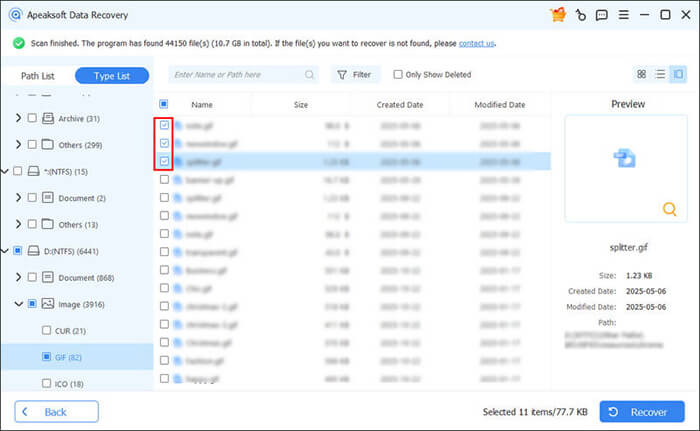The height and width of the screenshot is (431, 700).
Task: Expand the Others (13) tree node
Action: [x=18, y=224]
